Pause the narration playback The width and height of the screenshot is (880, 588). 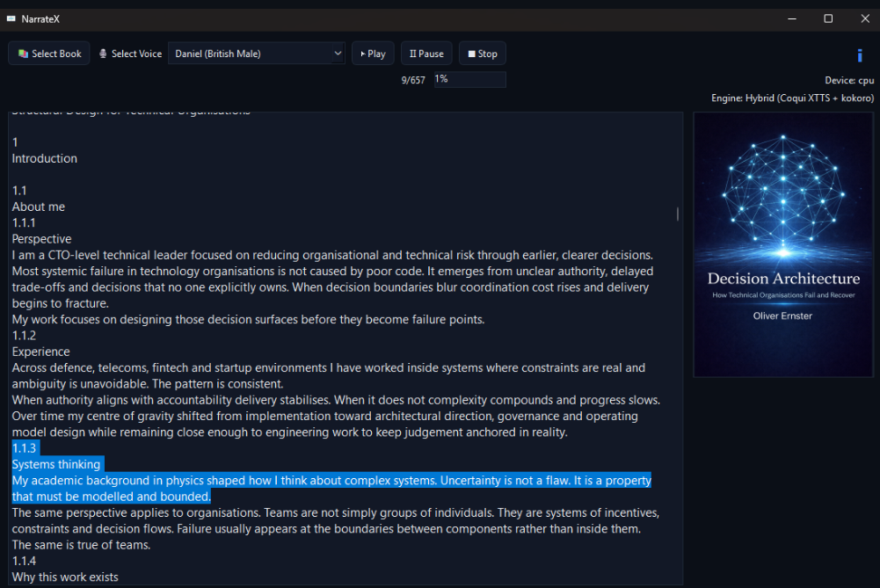(x=426, y=54)
